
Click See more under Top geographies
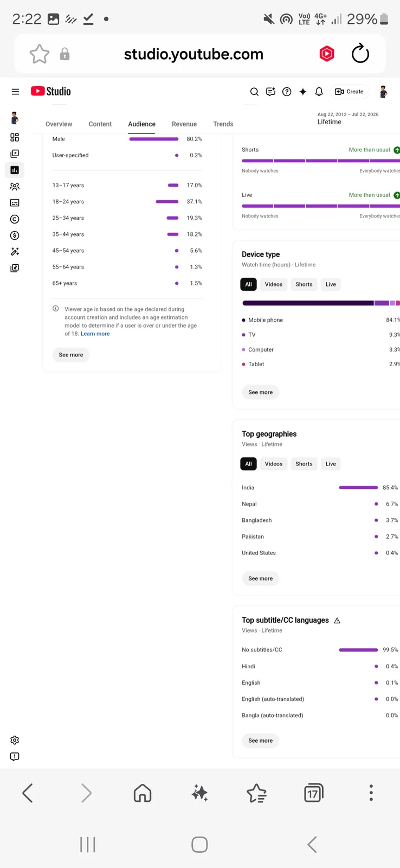(261, 578)
